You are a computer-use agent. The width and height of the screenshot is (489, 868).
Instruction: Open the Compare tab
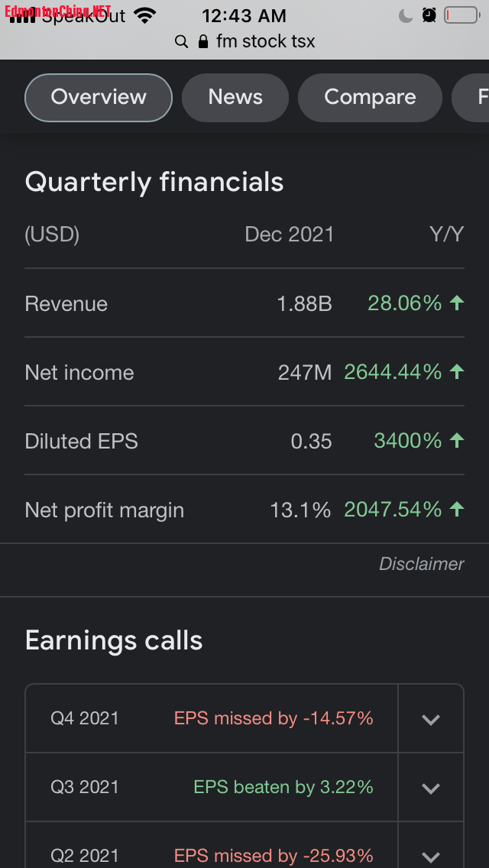coord(370,97)
